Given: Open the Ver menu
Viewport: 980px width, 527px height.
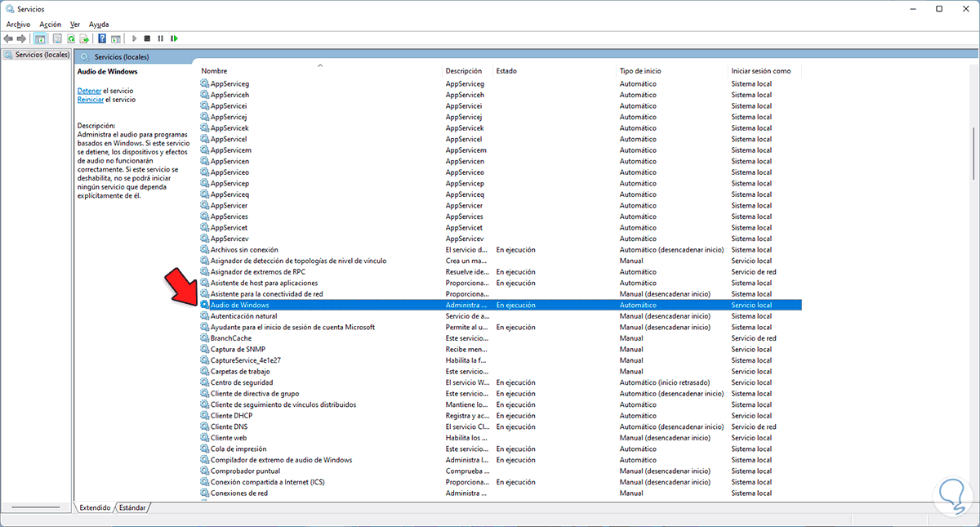Looking at the screenshot, I should pyautogui.click(x=75, y=25).
